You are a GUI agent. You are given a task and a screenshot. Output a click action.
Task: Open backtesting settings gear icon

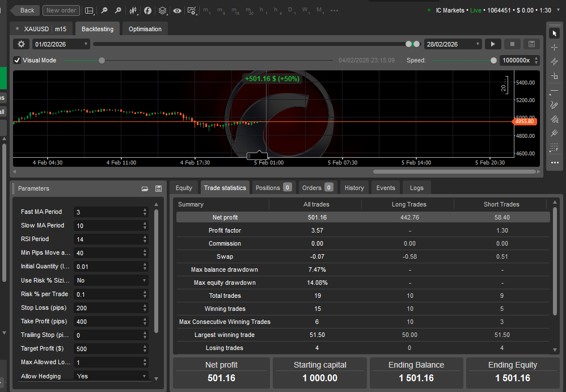[22, 44]
